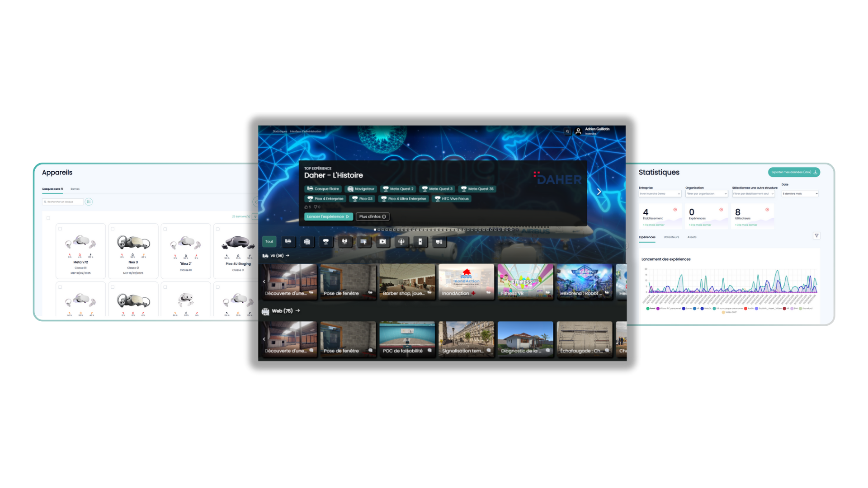Check the Neo 3 headset checkbox

[113, 229]
